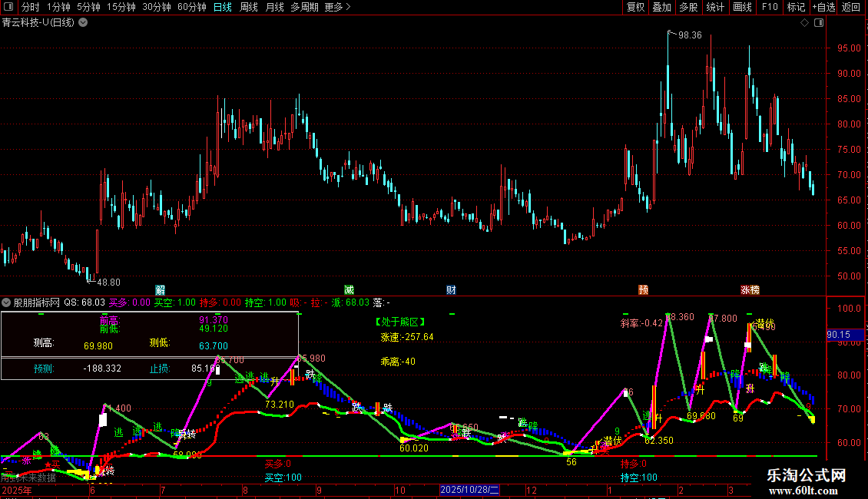Open dropdown next to 青云科技-U(日线)
This screenshot has width=868, height=499.
[x=83, y=23]
